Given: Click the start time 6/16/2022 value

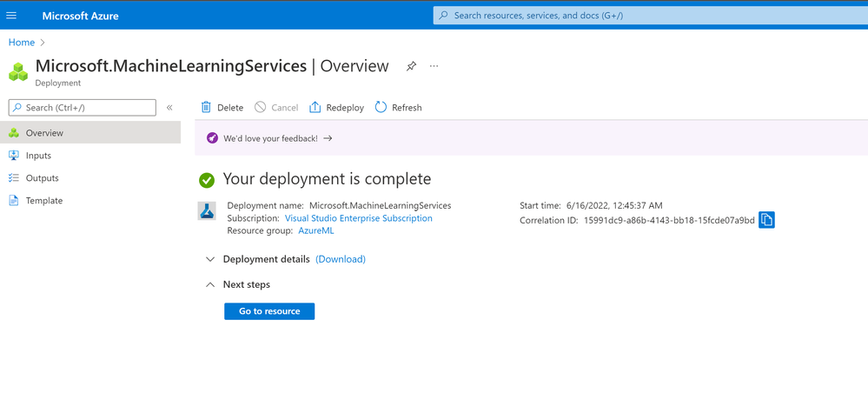Looking at the screenshot, I should (x=614, y=205).
